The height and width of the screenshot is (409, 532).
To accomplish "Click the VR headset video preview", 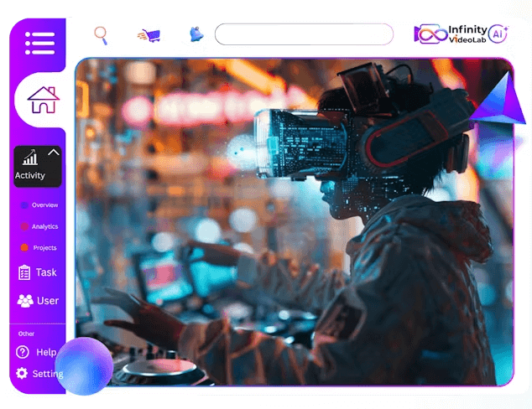I will point(295,222).
